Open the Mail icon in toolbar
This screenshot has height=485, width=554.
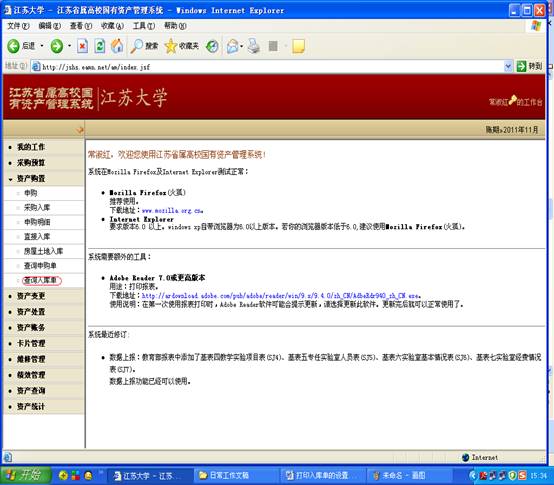point(232,46)
